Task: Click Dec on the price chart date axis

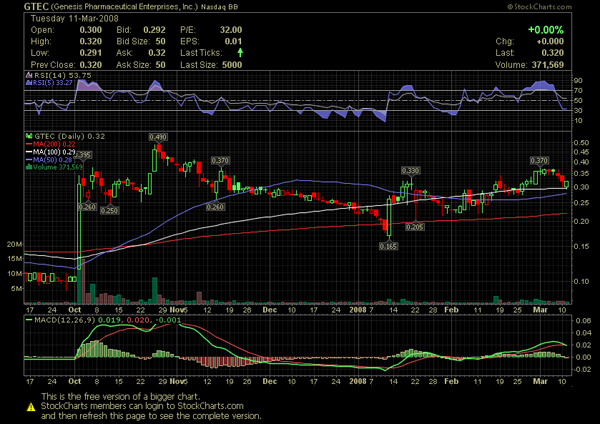Action: coord(270,310)
